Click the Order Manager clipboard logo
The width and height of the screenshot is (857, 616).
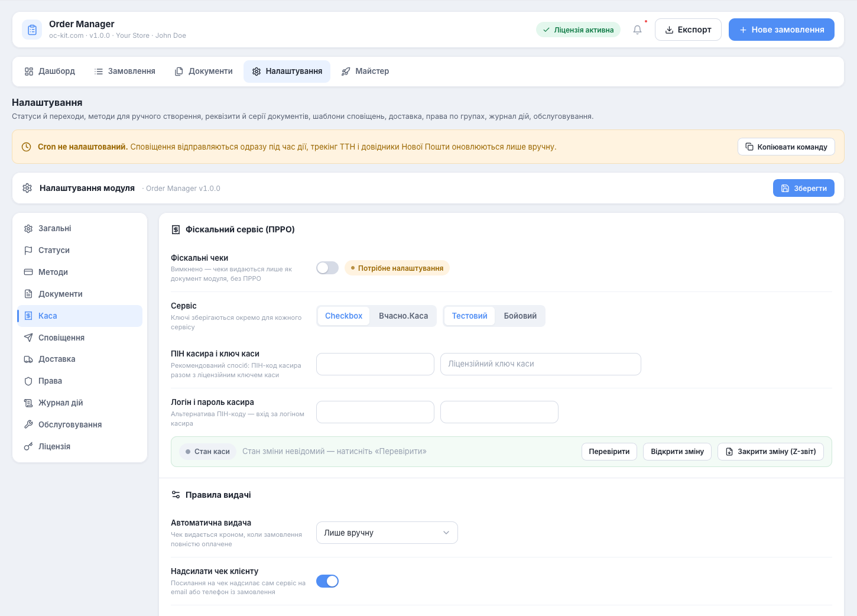tap(32, 30)
